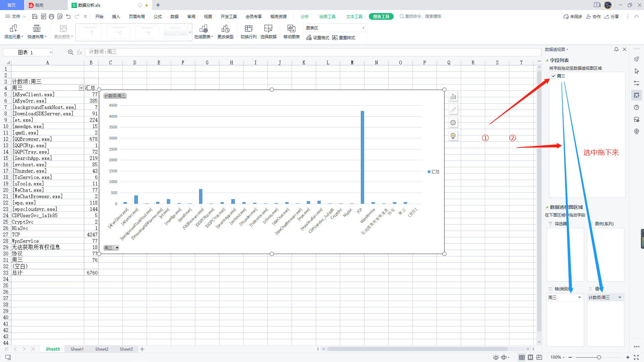Switch to the Formulas (公式) ribbon tab
644x362 pixels.
(158, 16)
